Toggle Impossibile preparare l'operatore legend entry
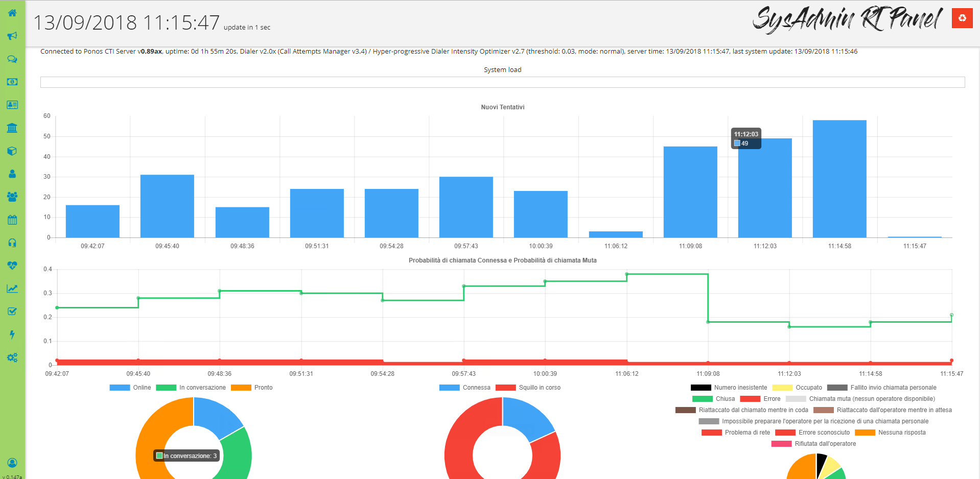Screen dimensions: 980x479 point(813,421)
